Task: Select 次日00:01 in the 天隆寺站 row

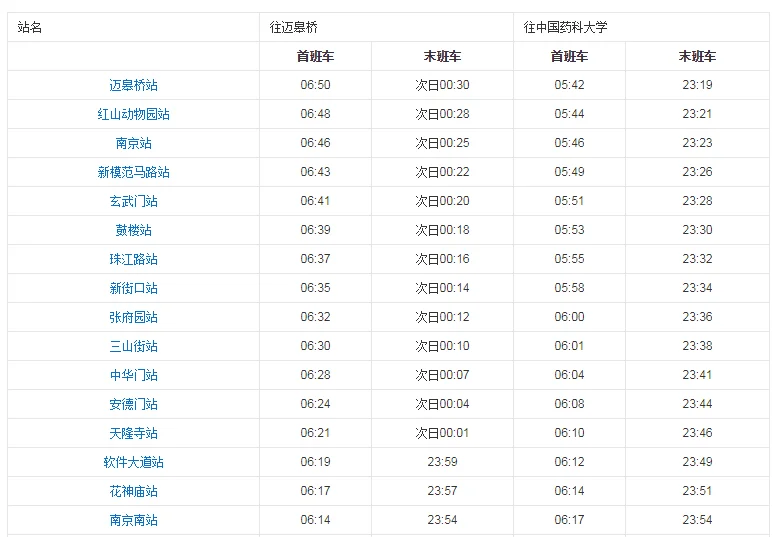Action: tap(442, 433)
